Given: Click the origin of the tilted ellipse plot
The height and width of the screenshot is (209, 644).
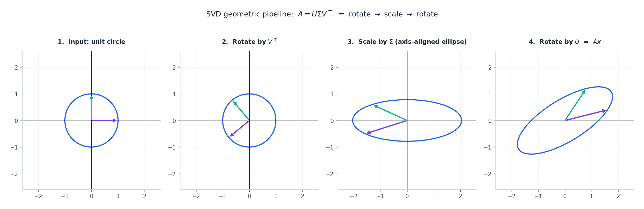Looking at the screenshot, I should coord(565,121).
